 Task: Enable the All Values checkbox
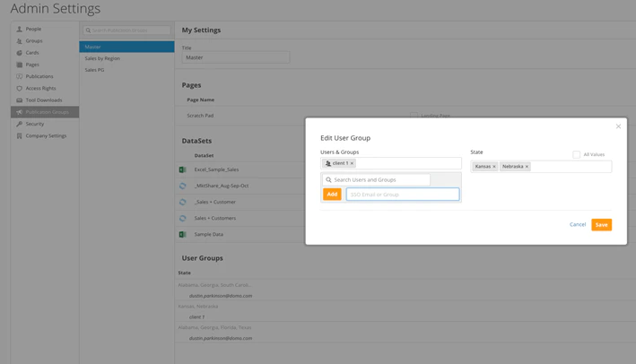(x=576, y=154)
